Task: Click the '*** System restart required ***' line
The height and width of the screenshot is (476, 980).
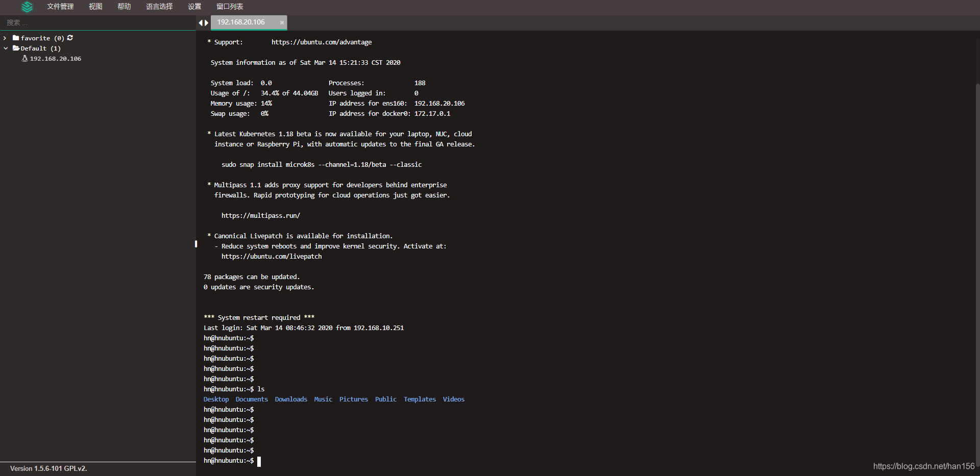Action: click(x=259, y=318)
